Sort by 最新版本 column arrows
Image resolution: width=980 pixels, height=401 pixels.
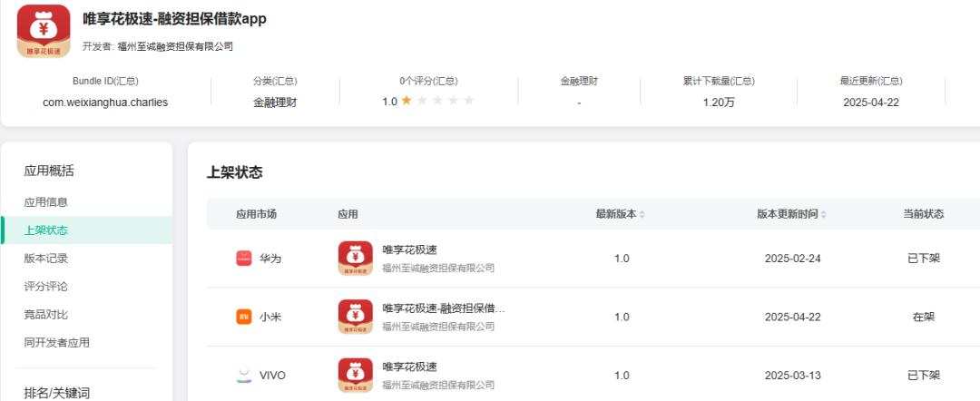[642, 214]
